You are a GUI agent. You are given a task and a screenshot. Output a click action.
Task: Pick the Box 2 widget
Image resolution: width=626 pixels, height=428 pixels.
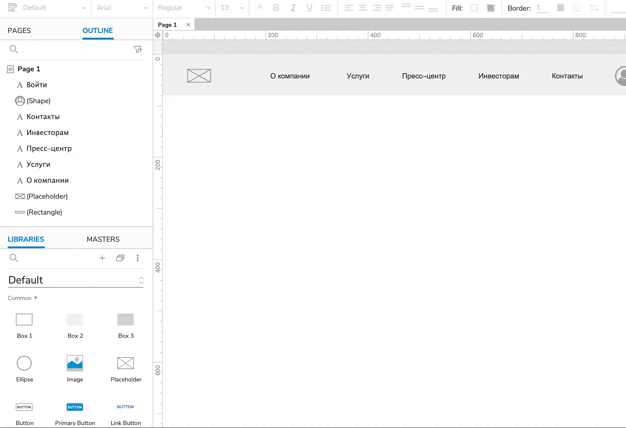75,325
